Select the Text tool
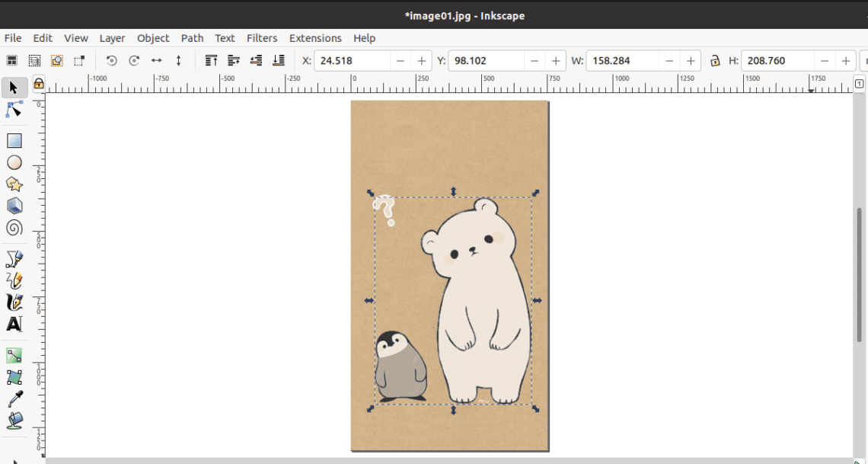Viewport: 868px width, 464px height. pyautogui.click(x=13, y=324)
